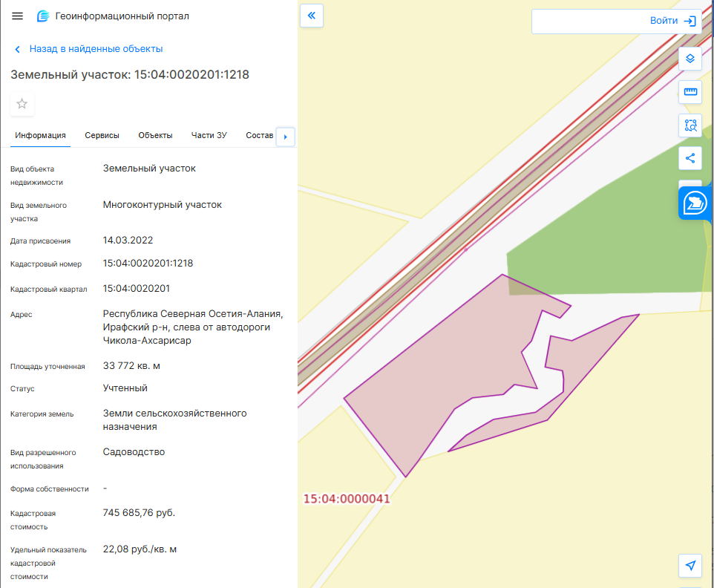This screenshot has height=588, width=714.
Task: Show more tabs with the right arrow
Action: (x=286, y=137)
